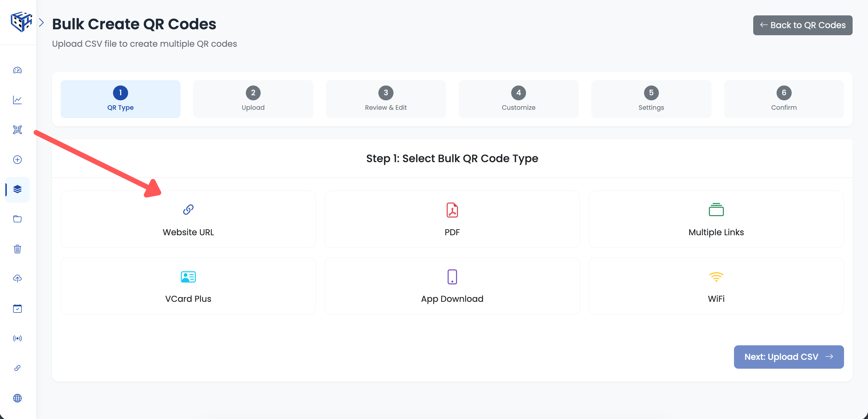Click the plus icon to create new QR code
868x419 pixels.
tap(17, 160)
